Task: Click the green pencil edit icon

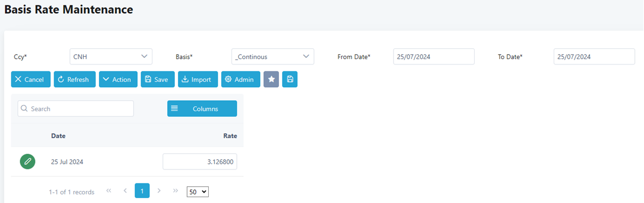Action: [x=28, y=161]
